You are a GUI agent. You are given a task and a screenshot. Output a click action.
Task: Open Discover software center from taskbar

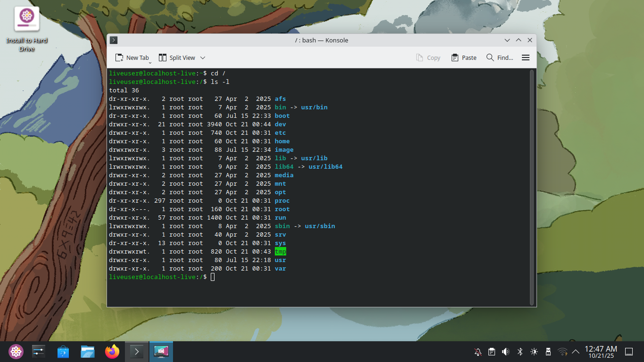click(x=63, y=352)
